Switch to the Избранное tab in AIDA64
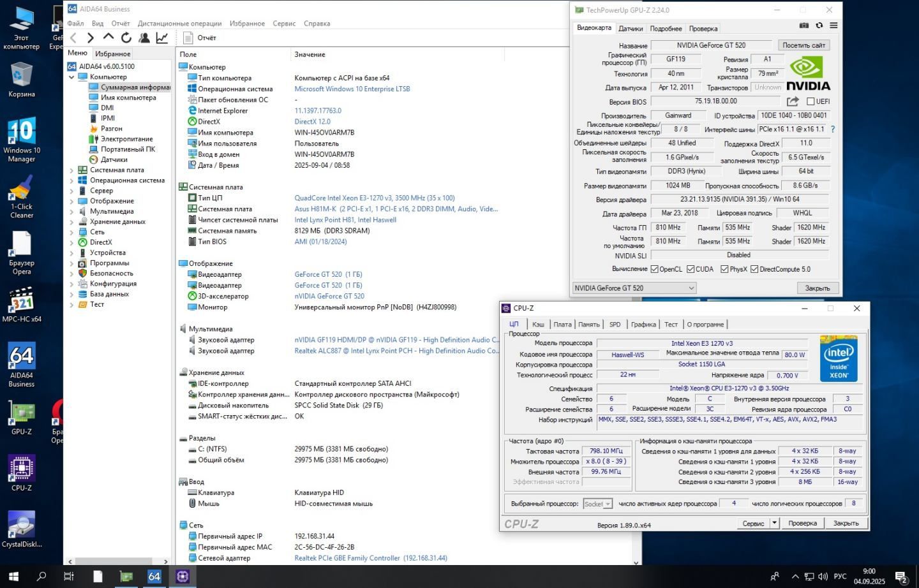The width and height of the screenshot is (919, 588). (x=113, y=54)
